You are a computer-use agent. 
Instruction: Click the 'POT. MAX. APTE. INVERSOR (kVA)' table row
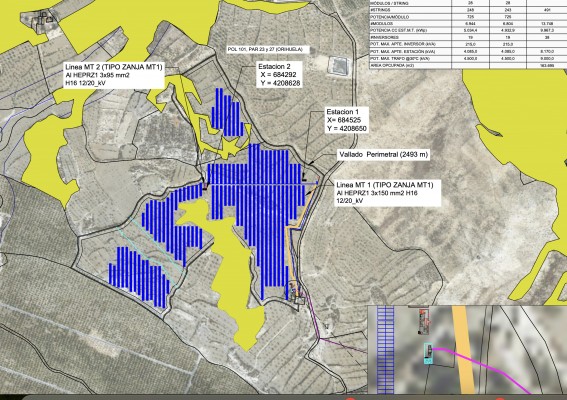[468, 44]
